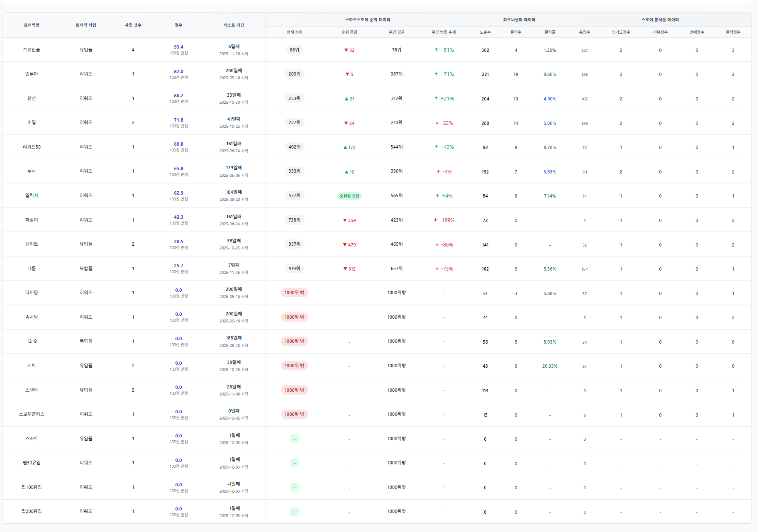761x532 pixels.
Task: Click the 순위 증감 column header
Action: point(349,32)
